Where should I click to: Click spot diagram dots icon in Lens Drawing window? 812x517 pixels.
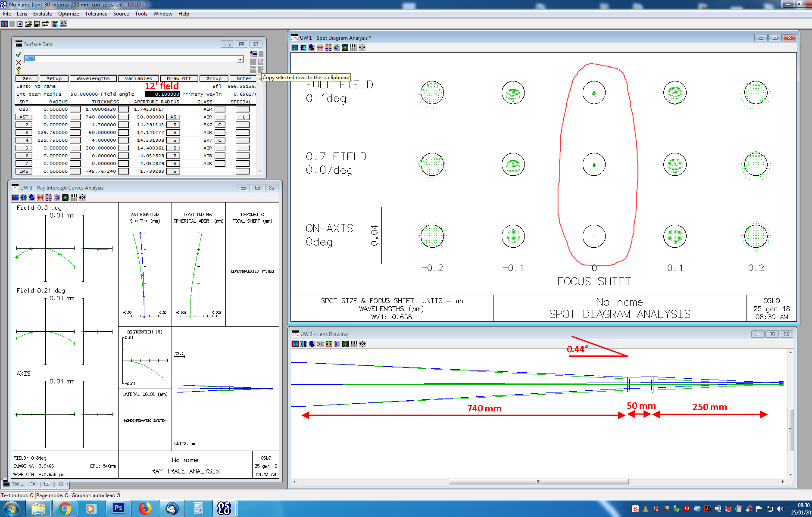coord(337,344)
